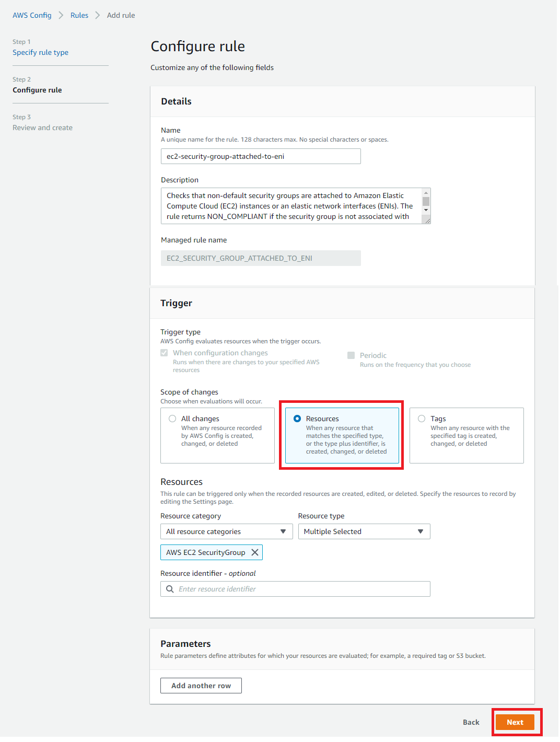
Task: Open the Rules breadcrumb link
Action: pyautogui.click(x=79, y=15)
